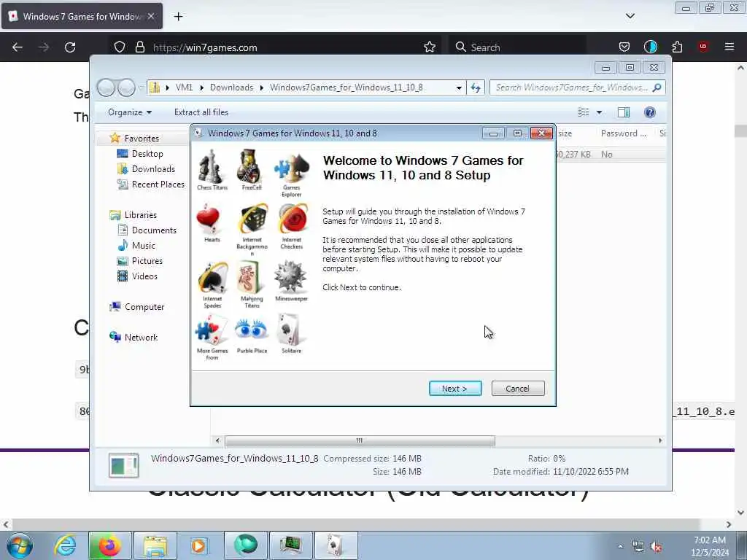Screen dimensions: 747x560
Task: Open Windows Media Player on the taskbar
Action: click(199, 545)
